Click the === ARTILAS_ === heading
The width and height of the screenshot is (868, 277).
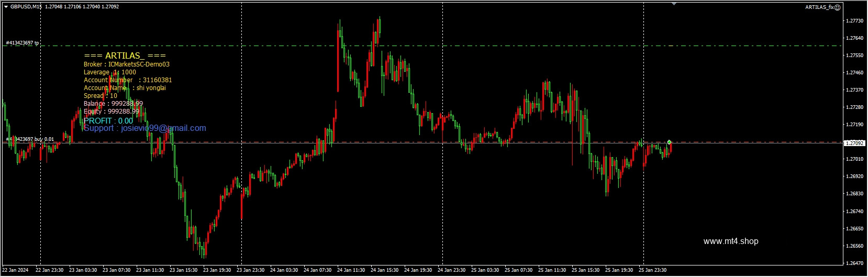coord(125,56)
